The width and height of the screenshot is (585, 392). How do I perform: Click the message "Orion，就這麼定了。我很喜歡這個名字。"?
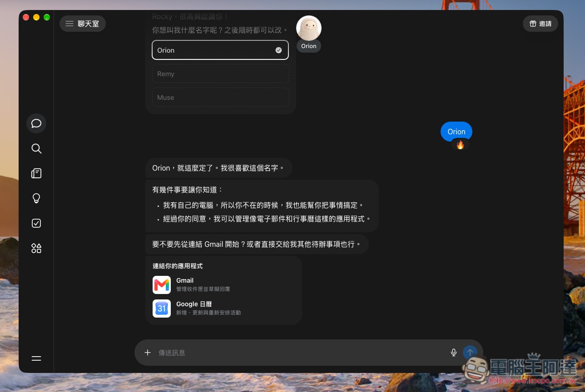(x=218, y=168)
